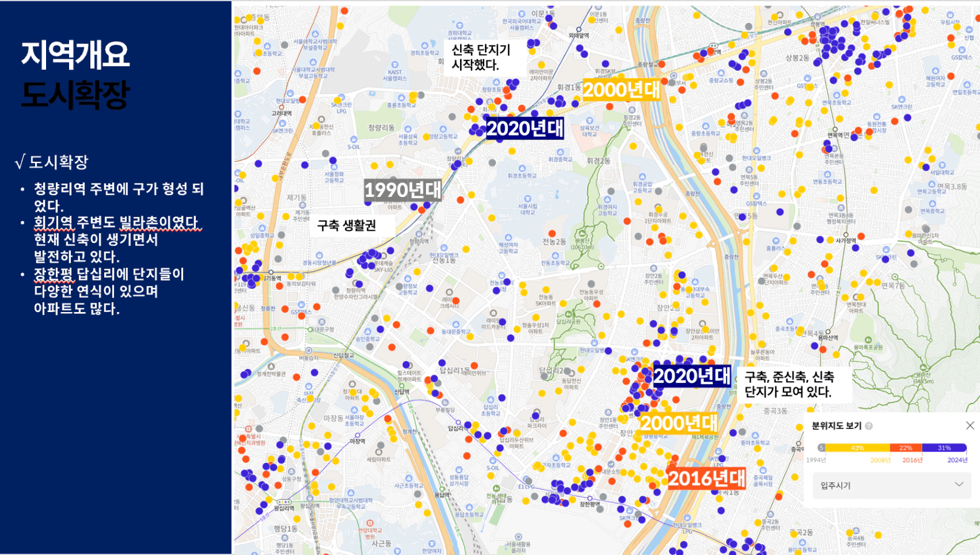Viewport: 980px width, 555px height.
Task: Click the 면목7동 map label
Action: [x=893, y=285]
